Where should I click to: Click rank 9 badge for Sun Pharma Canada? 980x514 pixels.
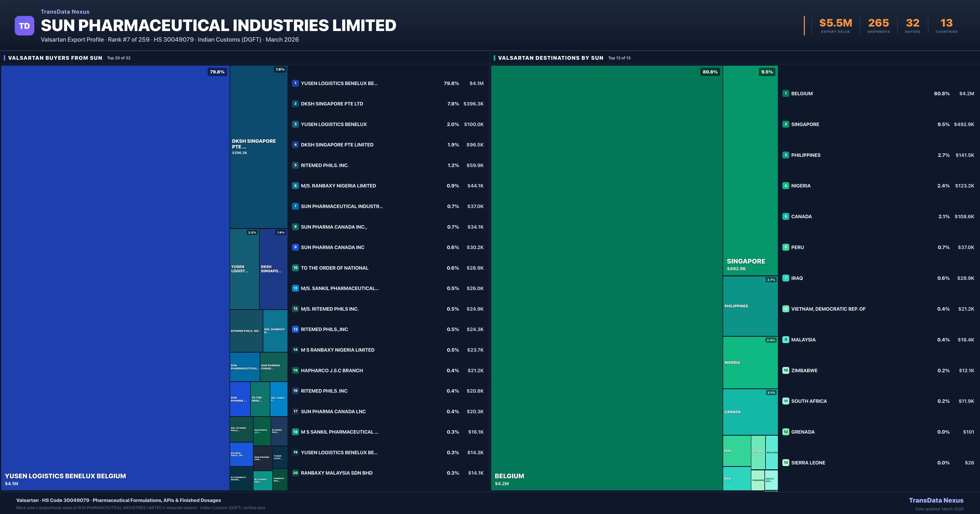coord(295,247)
